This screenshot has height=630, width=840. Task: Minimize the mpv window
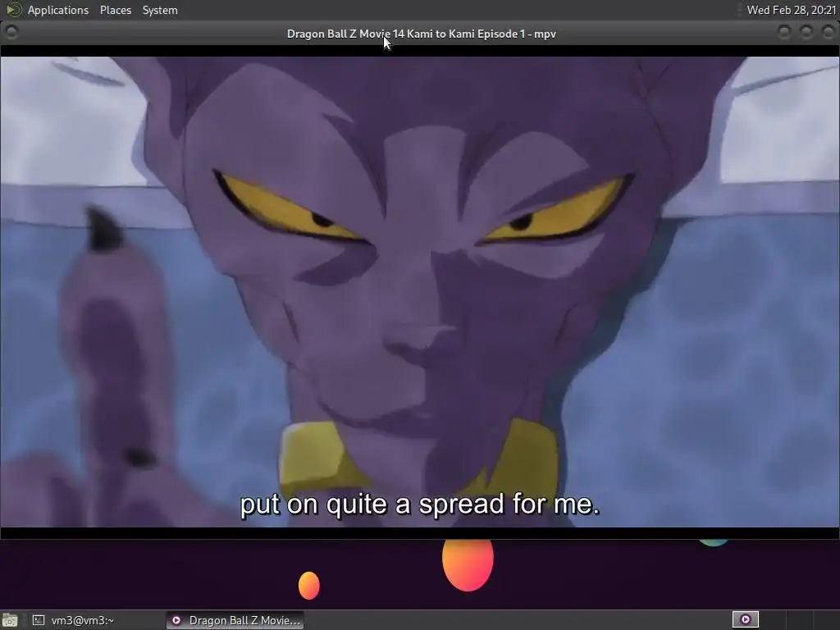783,32
